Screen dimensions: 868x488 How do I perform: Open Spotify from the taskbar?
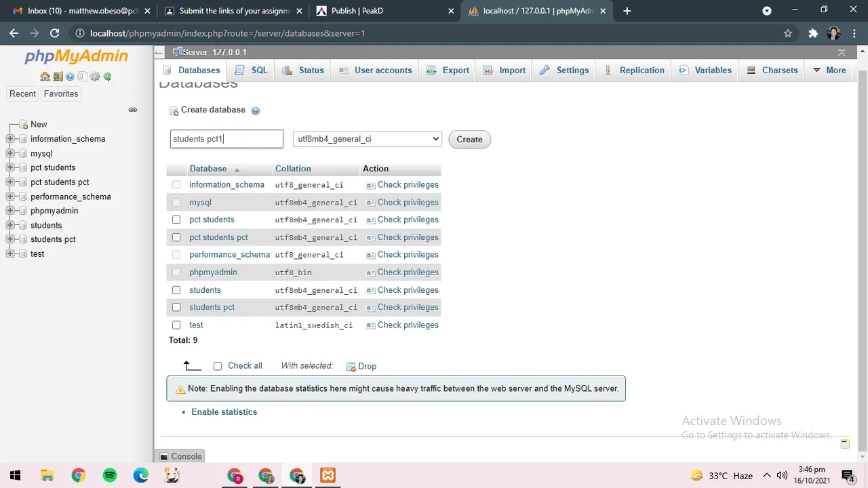pyautogui.click(x=110, y=475)
